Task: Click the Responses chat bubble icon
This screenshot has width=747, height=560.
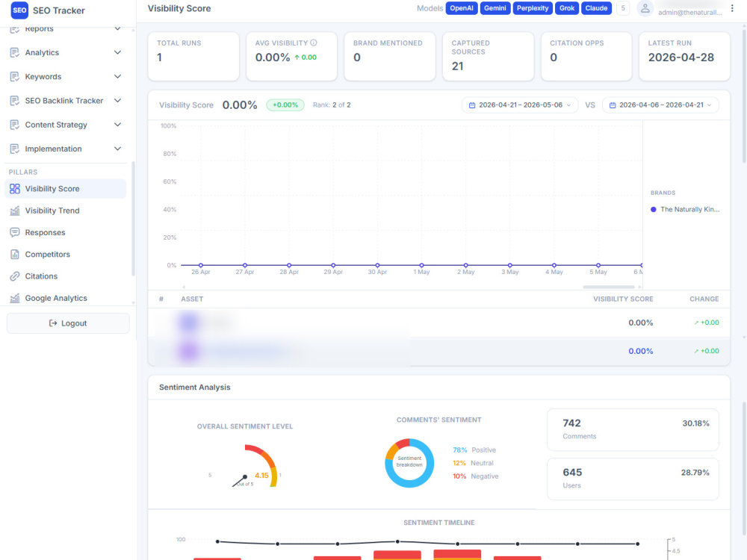Action: [x=15, y=232]
